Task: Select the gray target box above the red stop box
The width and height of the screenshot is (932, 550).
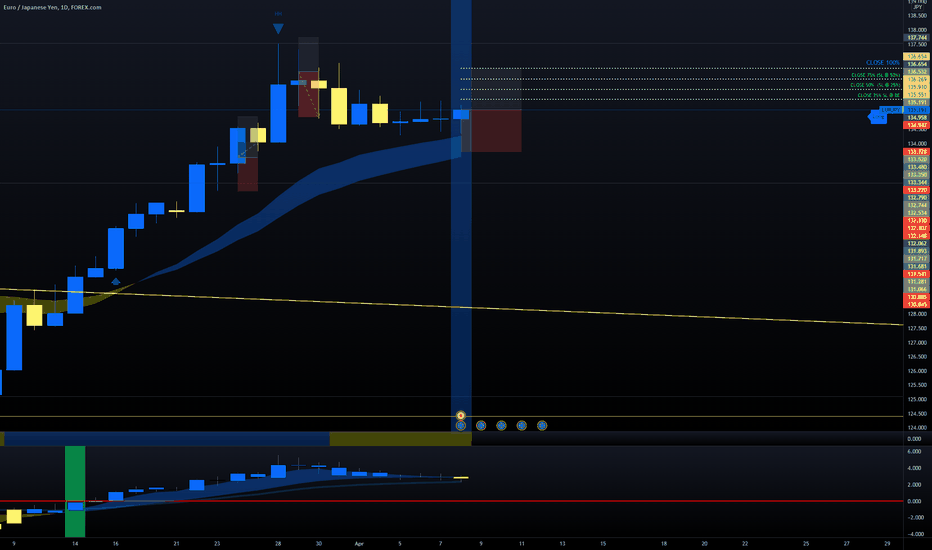Action: (491, 89)
